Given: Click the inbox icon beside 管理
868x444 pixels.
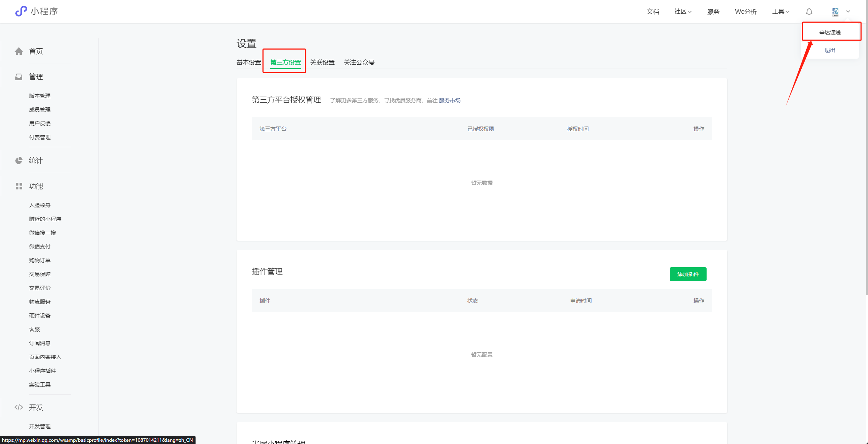Looking at the screenshot, I should pyautogui.click(x=19, y=77).
